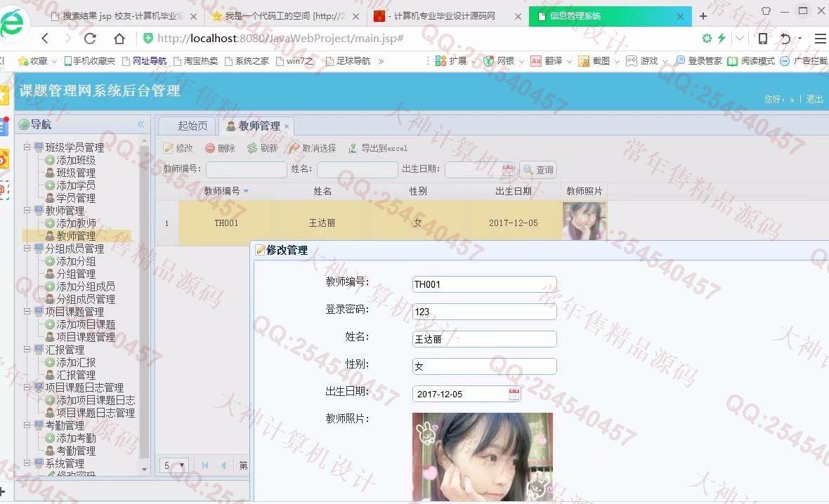This screenshot has height=504, width=829.
Task: Open the 手机收藏夹 bookmark
Action: coord(89,61)
